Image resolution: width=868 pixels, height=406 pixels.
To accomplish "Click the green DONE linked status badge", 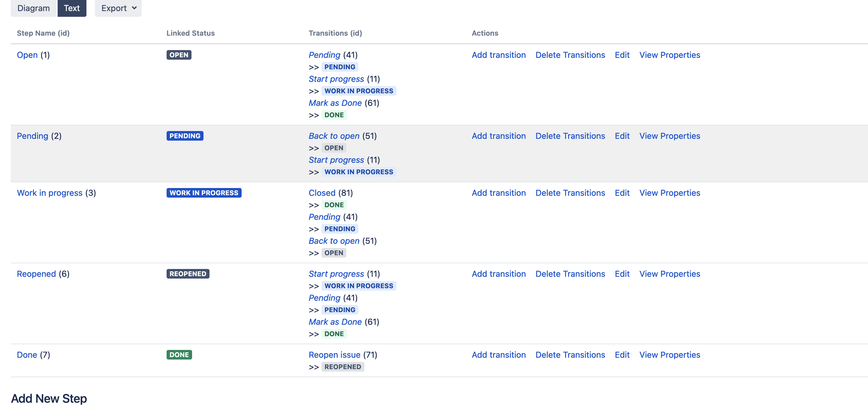I will tap(179, 355).
